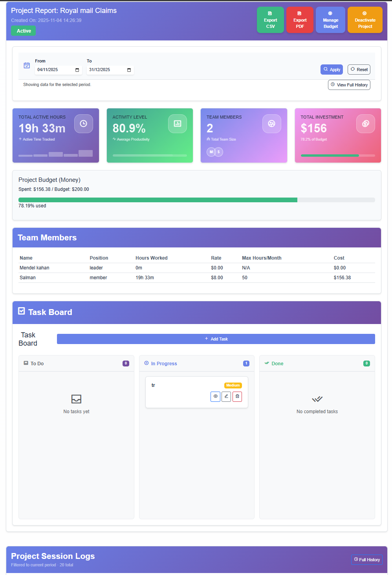Apply the selected date range
Viewport: 392px width, 575px height.
click(332, 69)
